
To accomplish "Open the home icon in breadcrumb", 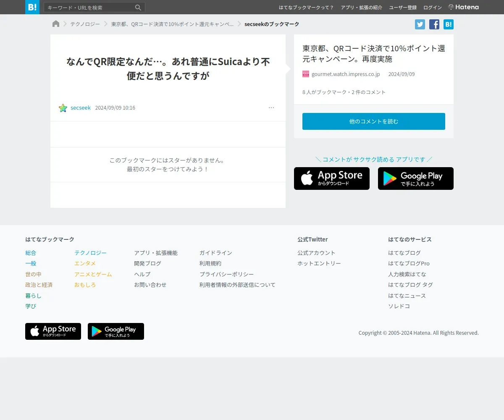I will click(56, 24).
